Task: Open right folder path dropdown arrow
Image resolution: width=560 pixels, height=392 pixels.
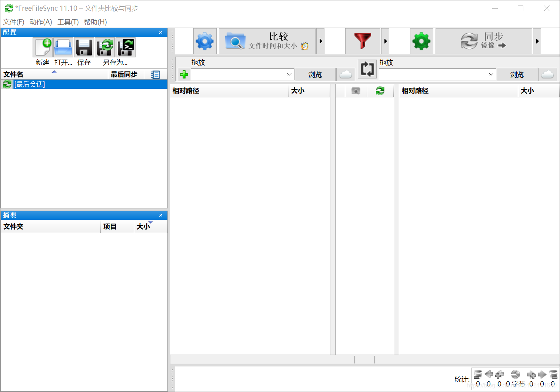Action: click(491, 74)
